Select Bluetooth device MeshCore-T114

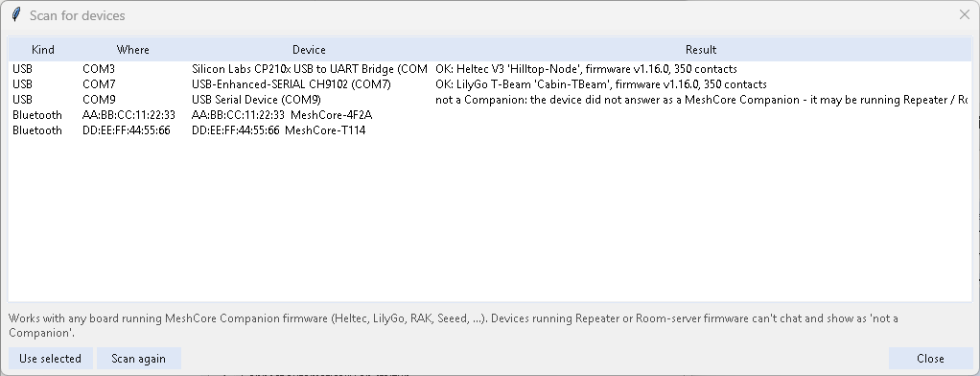(490, 130)
